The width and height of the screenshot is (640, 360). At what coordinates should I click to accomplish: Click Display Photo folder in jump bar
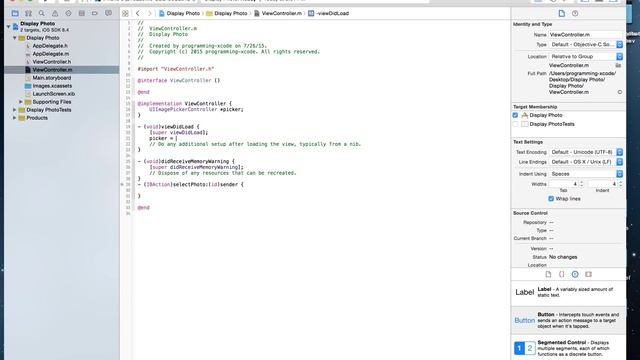coord(227,13)
